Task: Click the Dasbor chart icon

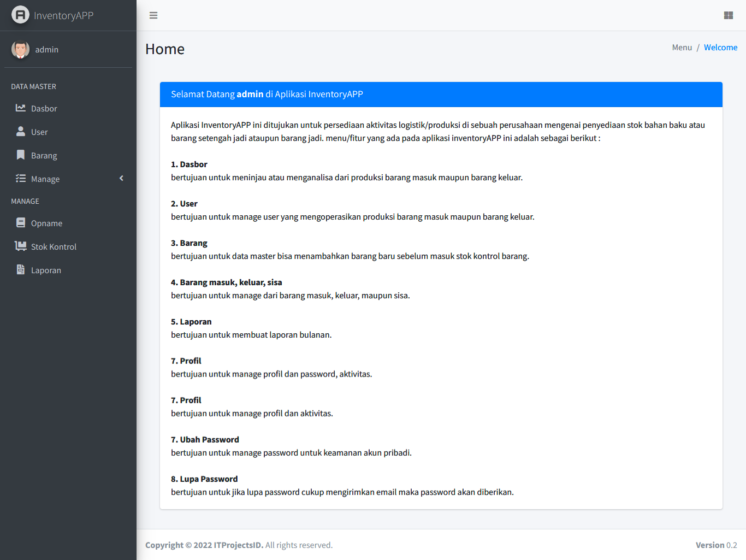Action: pos(21,108)
